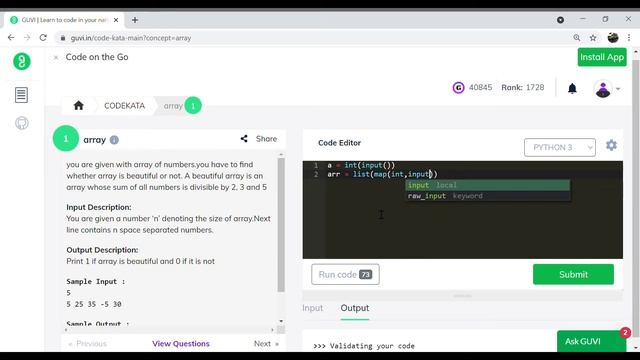Close the Code on the Go banner
The image size is (640, 360).
(x=56, y=58)
